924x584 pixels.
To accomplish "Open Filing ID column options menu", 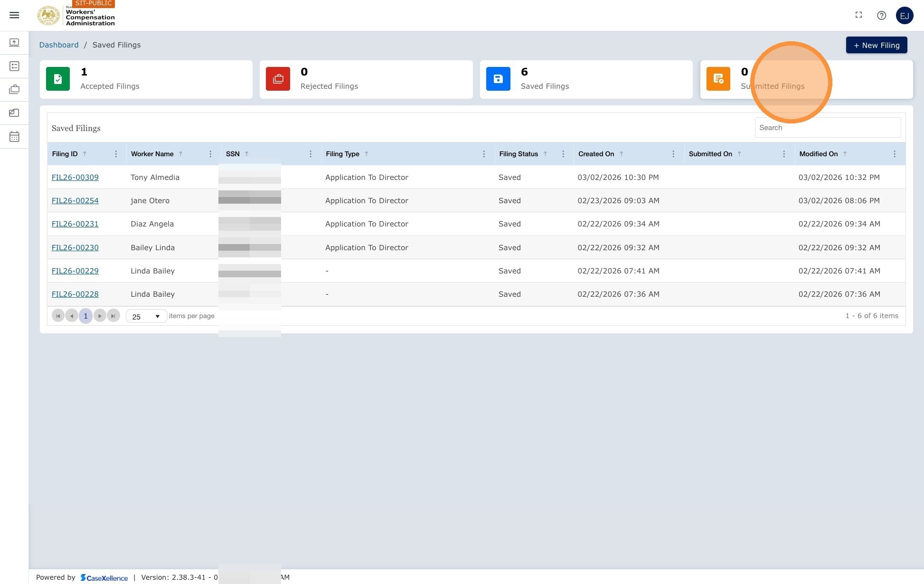I will [x=116, y=154].
